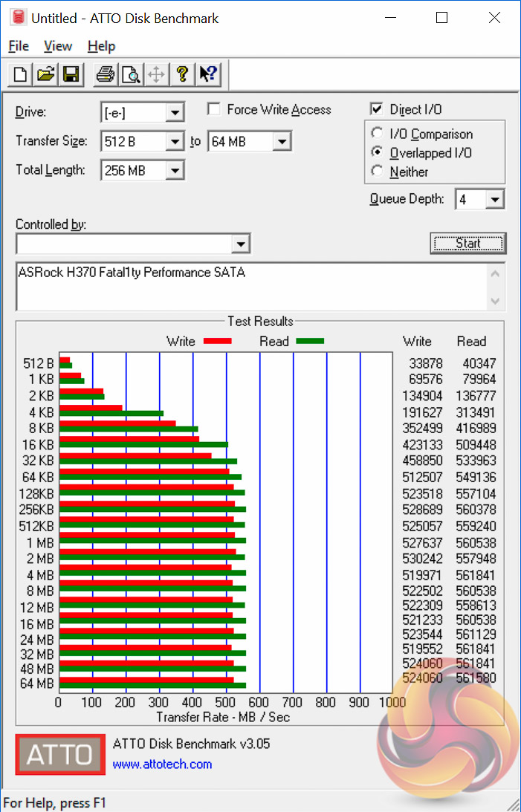Click the ASRock H370 description text field

252,287
